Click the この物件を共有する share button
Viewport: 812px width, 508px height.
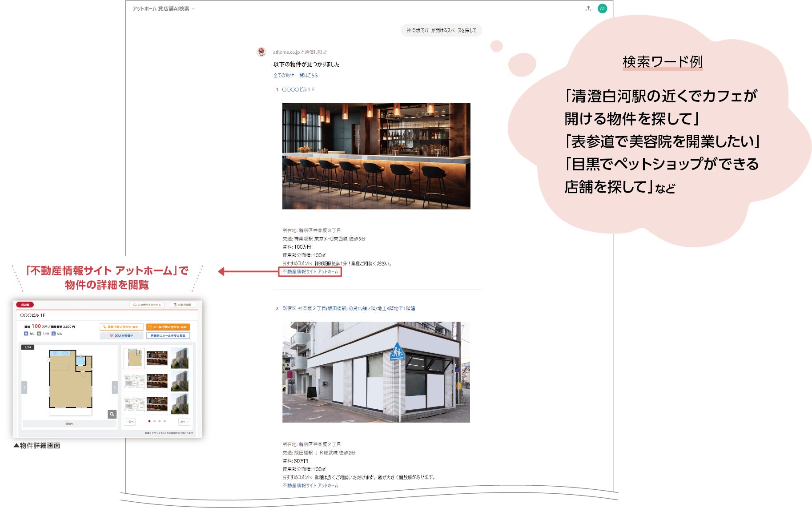pyautogui.click(x=147, y=305)
